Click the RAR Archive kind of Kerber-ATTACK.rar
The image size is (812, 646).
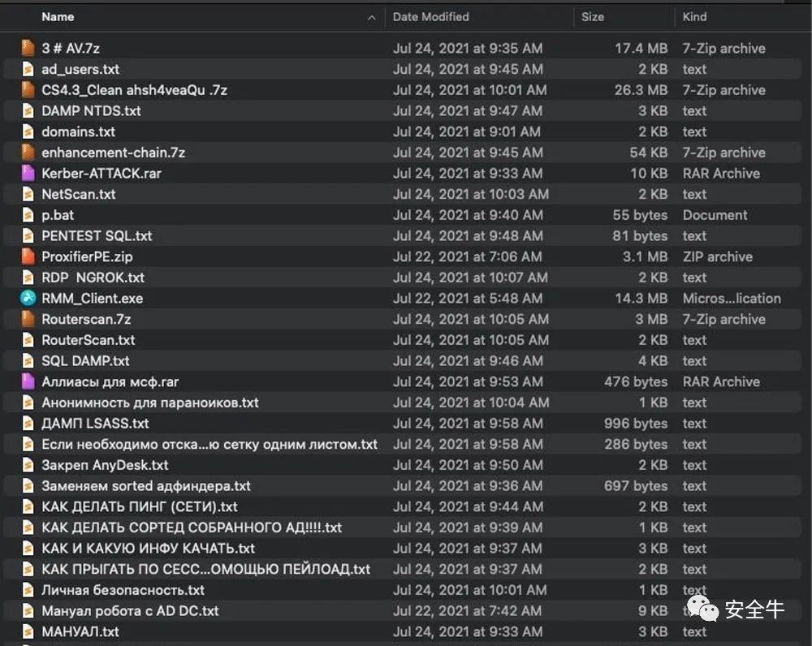(x=721, y=174)
